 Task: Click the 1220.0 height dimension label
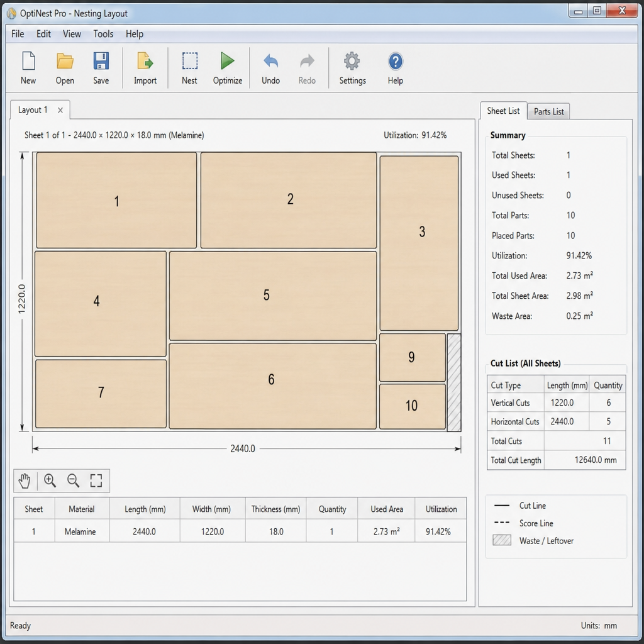coord(22,299)
